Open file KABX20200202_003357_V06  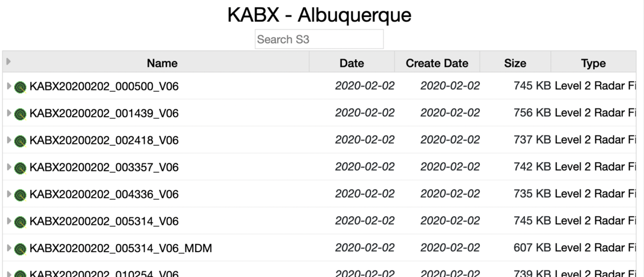(x=104, y=168)
